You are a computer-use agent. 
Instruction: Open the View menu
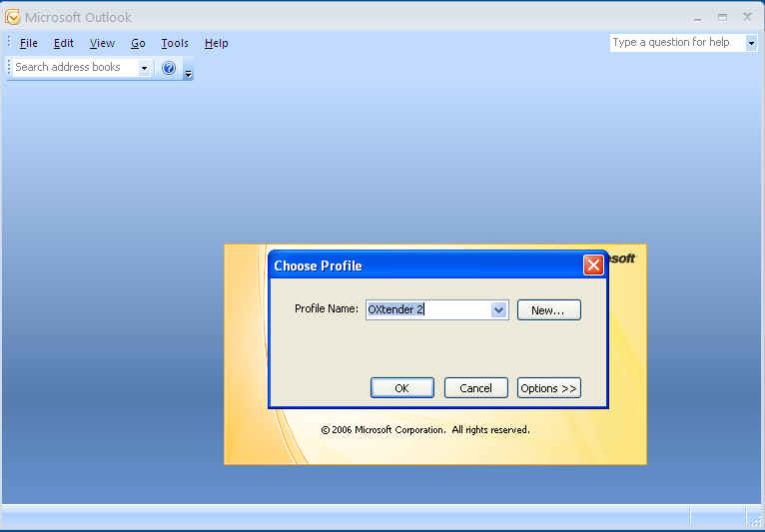(x=102, y=43)
